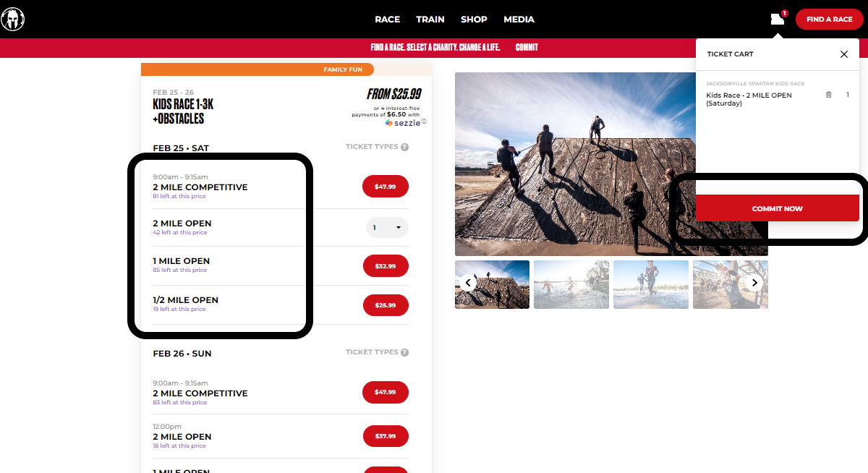Click JACKSONVILLE SPARTAN KIDS RACE label
The width and height of the screenshot is (868, 473).
pos(756,84)
